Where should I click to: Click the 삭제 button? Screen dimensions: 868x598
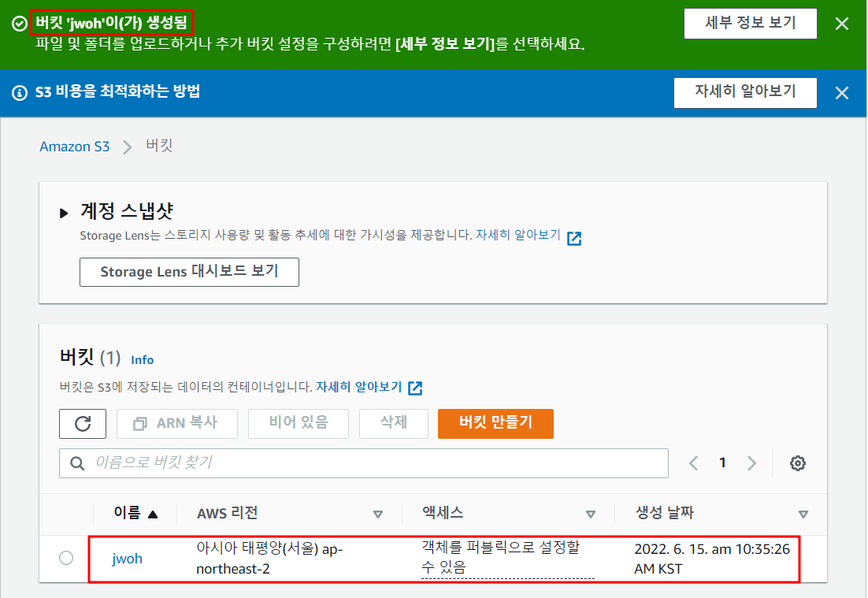tap(394, 424)
